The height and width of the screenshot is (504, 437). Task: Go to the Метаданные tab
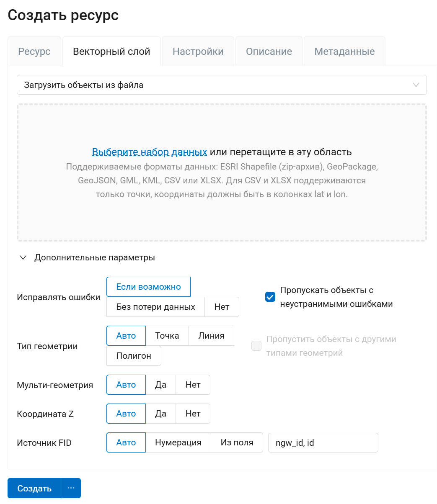[x=344, y=51]
